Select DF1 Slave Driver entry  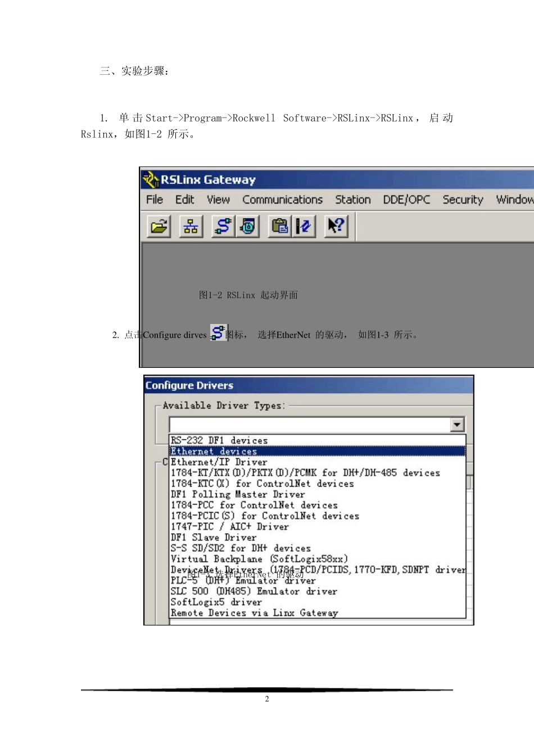[x=318, y=537]
